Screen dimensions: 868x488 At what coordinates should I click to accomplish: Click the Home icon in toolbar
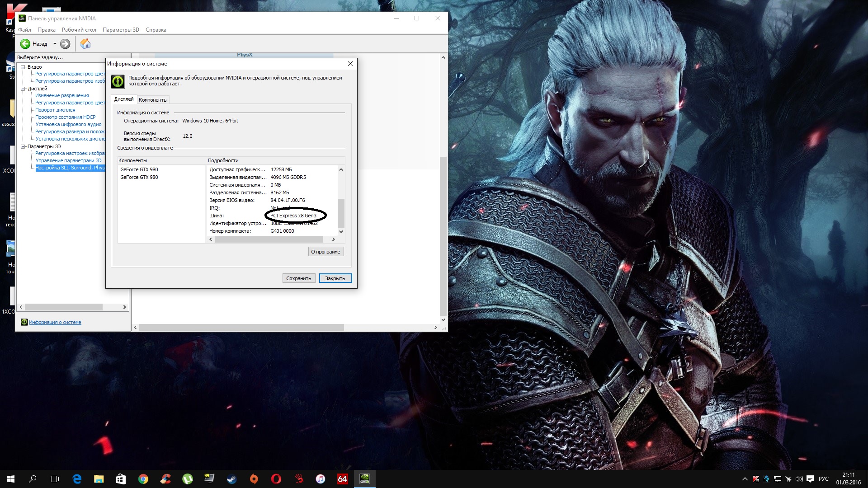tap(85, 44)
